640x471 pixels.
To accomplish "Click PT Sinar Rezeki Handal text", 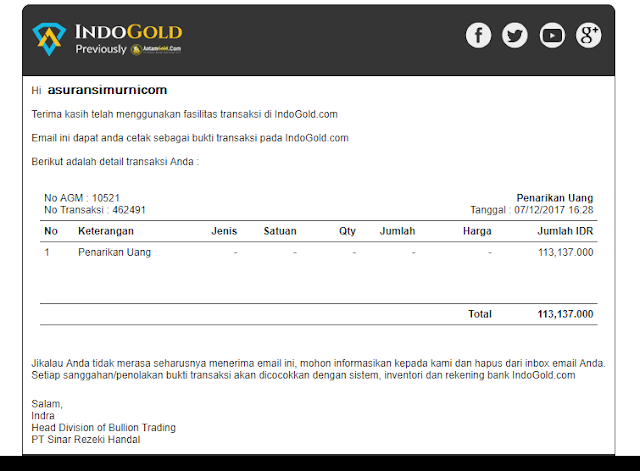I will (x=86, y=440).
